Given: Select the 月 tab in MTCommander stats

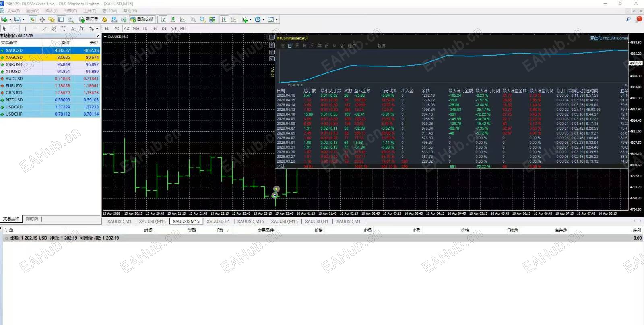Looking at the screenshot, I should [305, 46].
